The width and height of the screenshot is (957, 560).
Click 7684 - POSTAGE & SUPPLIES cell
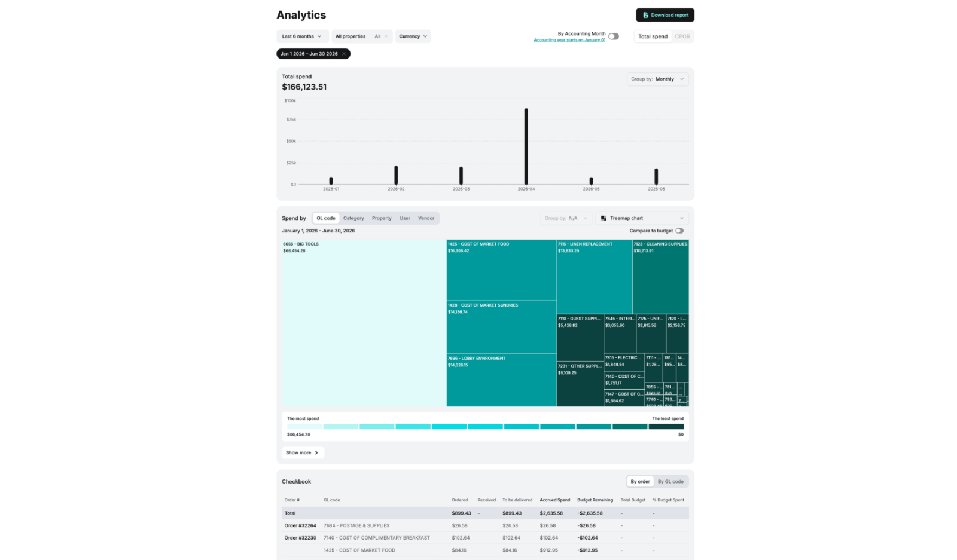(x=356, y=526)
